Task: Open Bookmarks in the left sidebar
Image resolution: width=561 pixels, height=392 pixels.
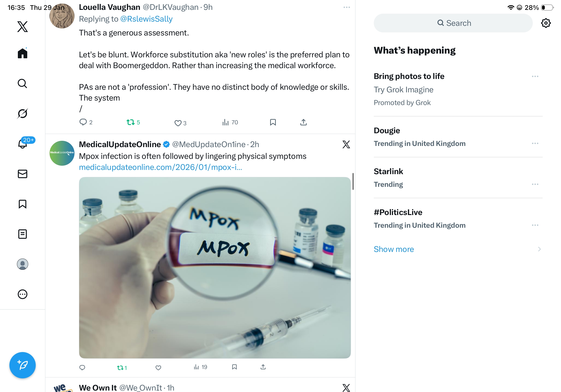Action: pyautogui.click(x=23, y=204)
